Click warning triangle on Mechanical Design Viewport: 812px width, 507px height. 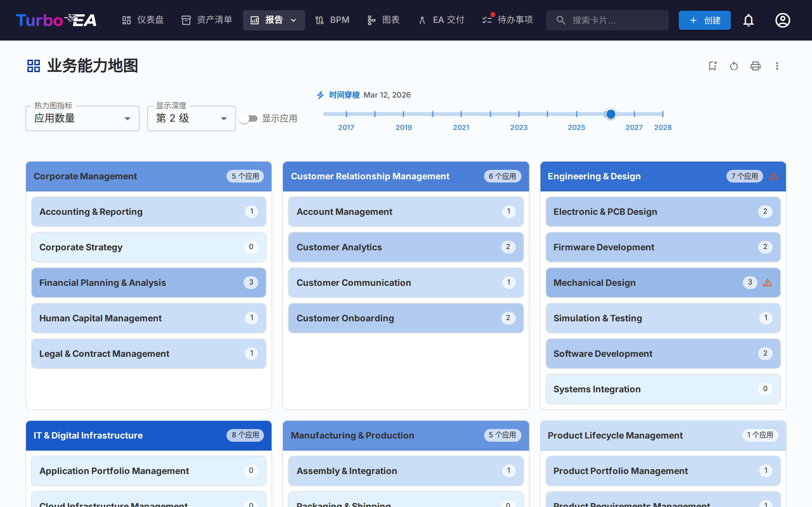click(767, 283)
